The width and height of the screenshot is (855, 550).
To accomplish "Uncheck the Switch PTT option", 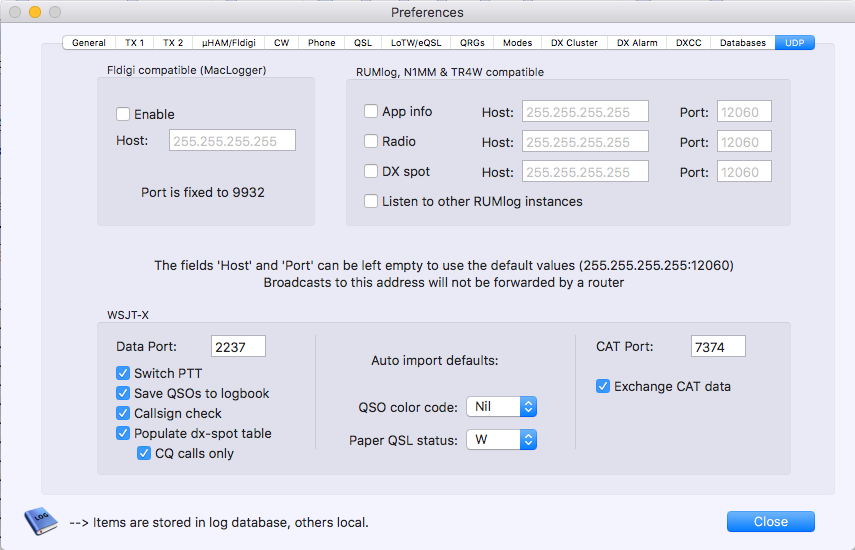I will pos(123,373).
